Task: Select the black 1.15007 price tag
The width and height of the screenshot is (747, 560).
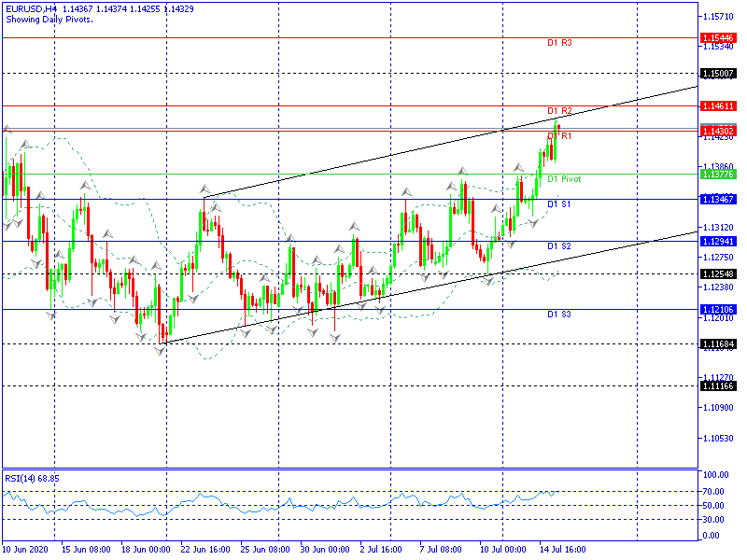Action: coord(718,72)
